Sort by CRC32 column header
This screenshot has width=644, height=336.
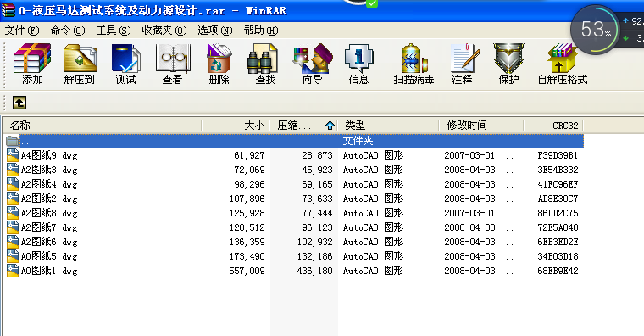[x=553, y=125]
